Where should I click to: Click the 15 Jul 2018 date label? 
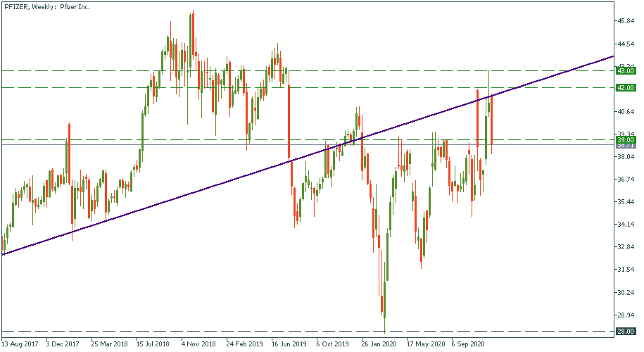(154, 345)
